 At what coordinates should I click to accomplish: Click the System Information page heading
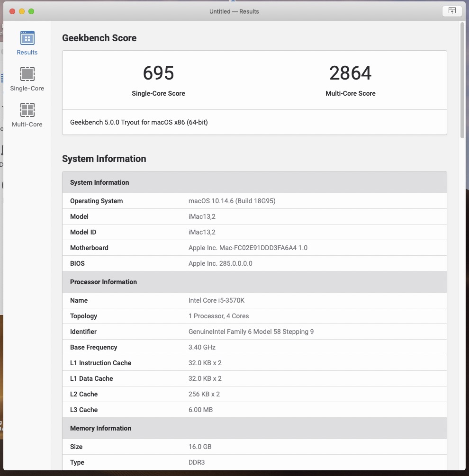point(104,159)
